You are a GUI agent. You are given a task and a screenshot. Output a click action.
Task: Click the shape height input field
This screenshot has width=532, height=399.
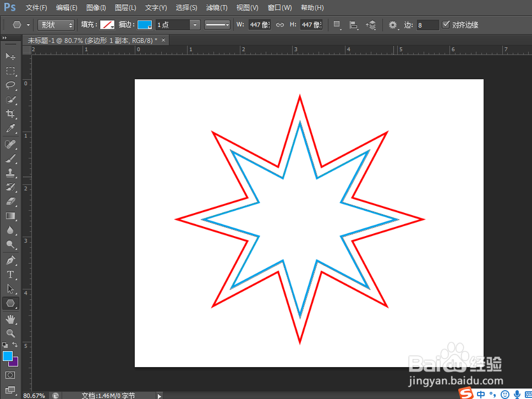(311, 25)
